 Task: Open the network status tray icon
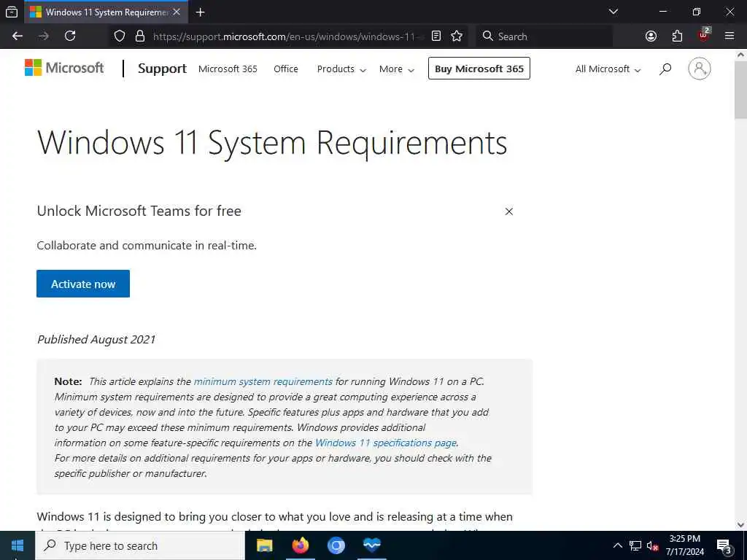click(635, 545)
